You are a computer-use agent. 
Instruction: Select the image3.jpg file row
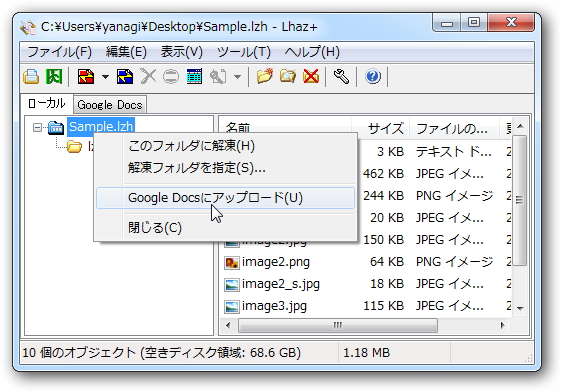click(x=366, y=306)
